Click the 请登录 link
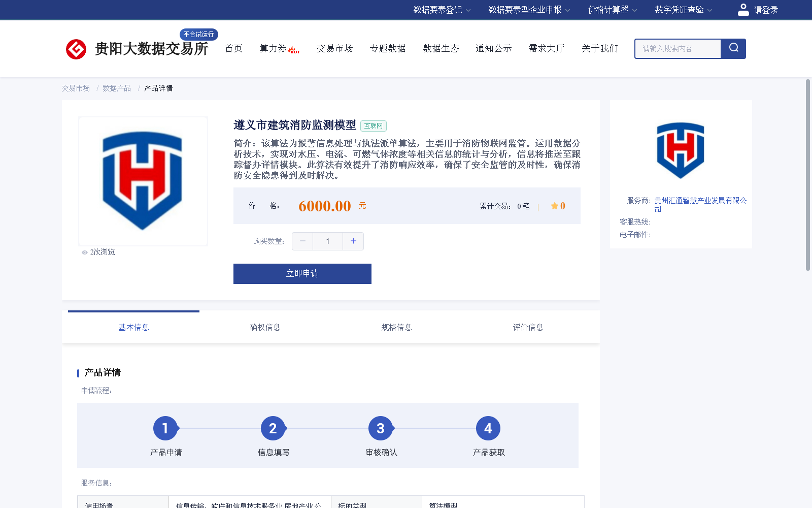 (766, 10)
